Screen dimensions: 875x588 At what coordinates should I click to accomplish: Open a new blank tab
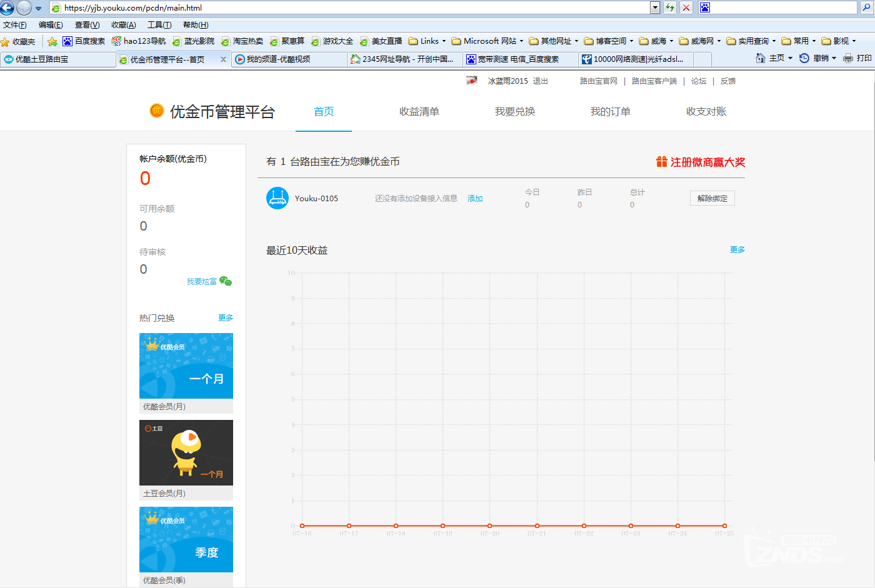(x=702, y=59)
